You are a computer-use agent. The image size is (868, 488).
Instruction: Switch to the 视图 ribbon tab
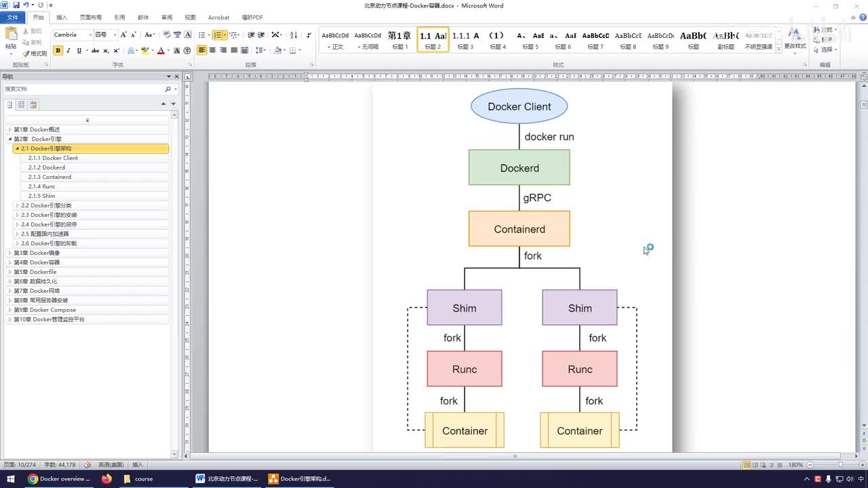190,18
